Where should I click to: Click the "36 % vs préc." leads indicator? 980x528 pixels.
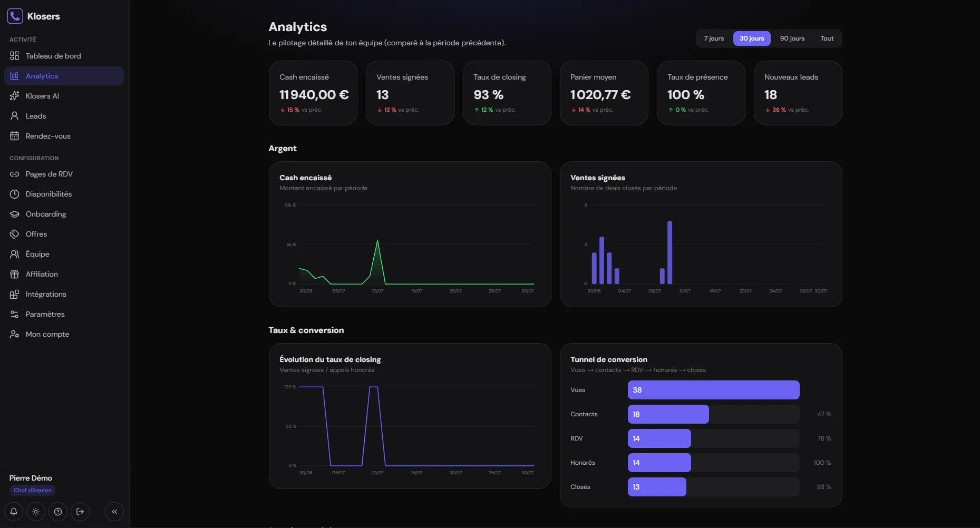787,110
